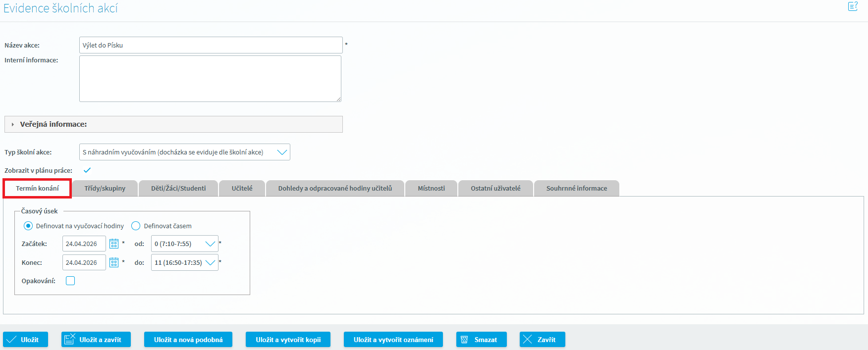Screen dimensions: 868x350
Task: Switch to the Třídy/skupiny tab
Action: click(x=105, y=188)
